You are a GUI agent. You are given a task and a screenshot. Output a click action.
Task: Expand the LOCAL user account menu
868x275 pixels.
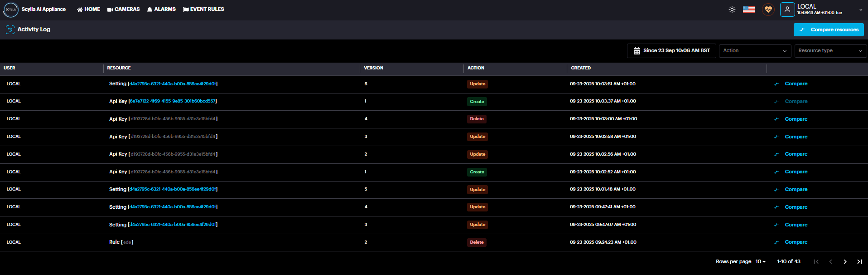point(860,10)
